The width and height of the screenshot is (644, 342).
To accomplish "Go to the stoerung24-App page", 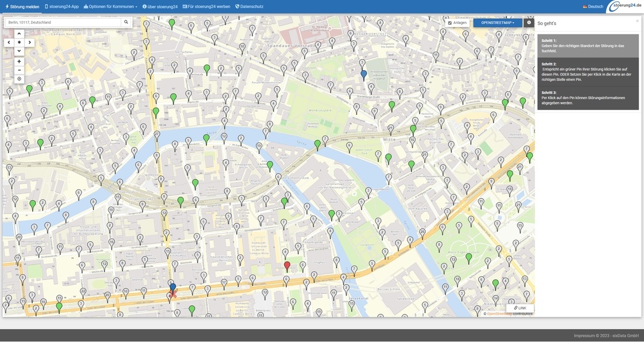I will coord(61,6).
